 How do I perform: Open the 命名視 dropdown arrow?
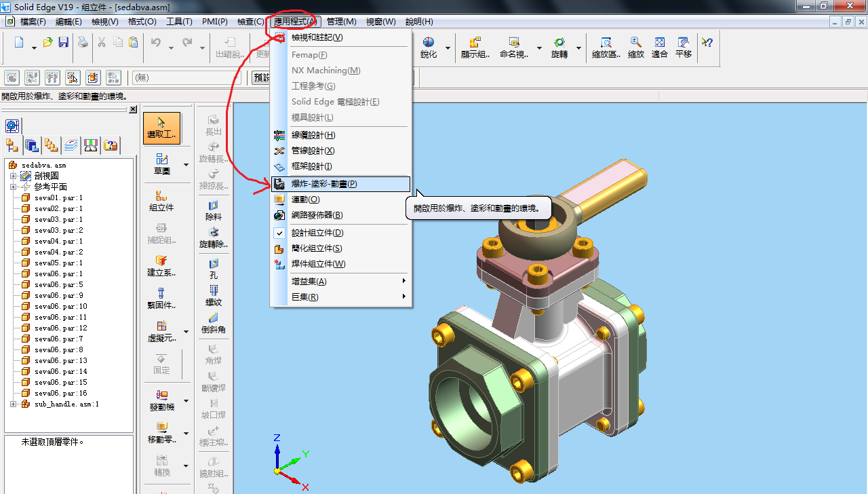(540, 48)
